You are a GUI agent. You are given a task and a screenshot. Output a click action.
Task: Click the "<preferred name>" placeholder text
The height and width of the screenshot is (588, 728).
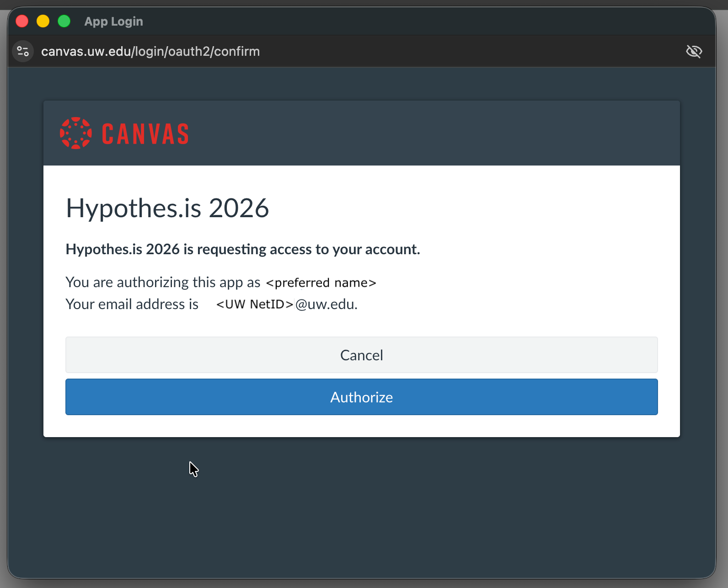[x=321, y=283]
